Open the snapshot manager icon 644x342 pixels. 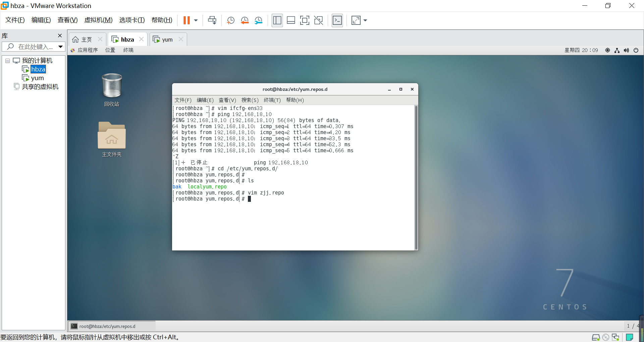coord(258,20)
